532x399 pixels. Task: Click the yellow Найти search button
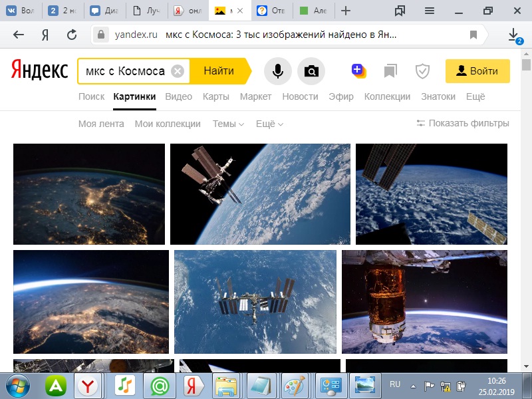(x=219, y=71)
